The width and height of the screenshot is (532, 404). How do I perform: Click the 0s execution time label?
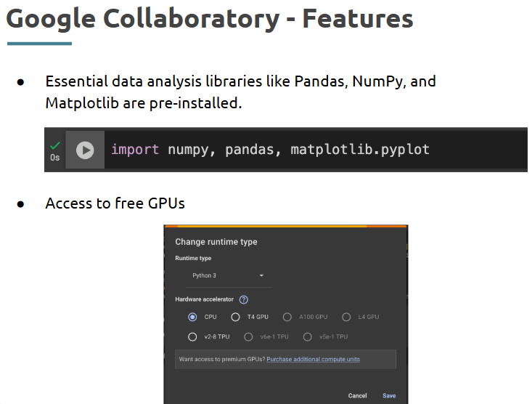click(55, 158)
